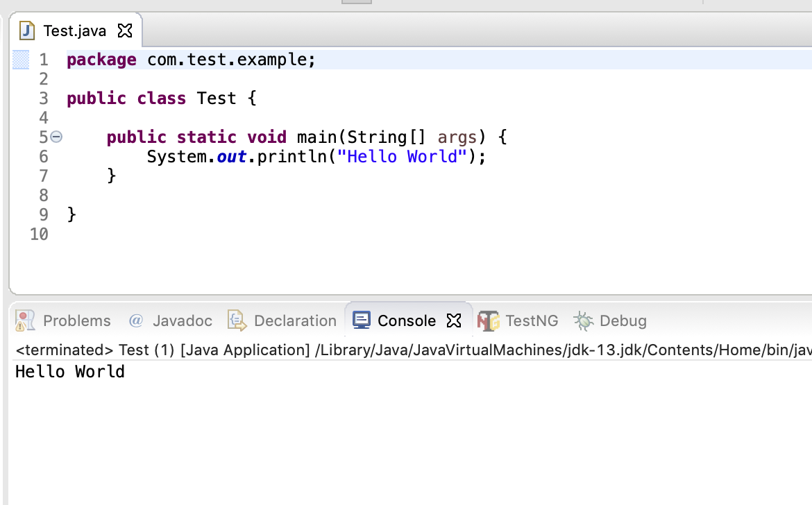Close the Console view
The height and width of the screenshot is (505, 812).
455,320
